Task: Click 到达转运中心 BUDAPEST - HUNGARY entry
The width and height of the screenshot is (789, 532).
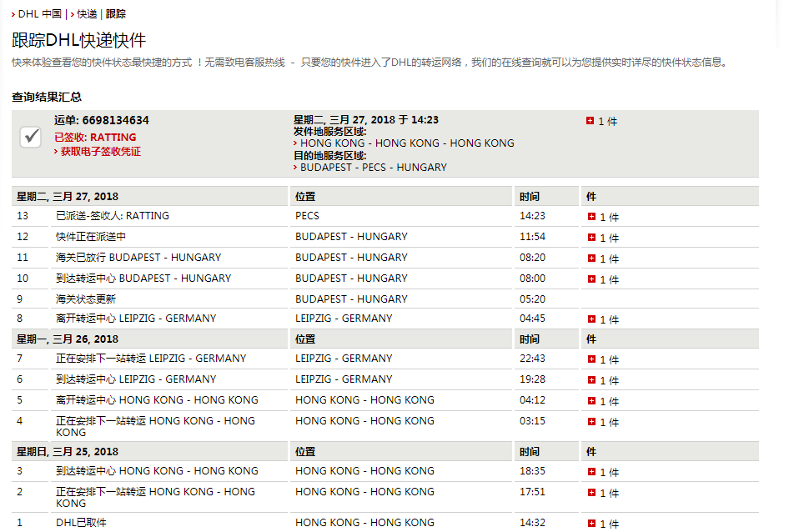Action: pyautogui.click(x=143, y=279)
